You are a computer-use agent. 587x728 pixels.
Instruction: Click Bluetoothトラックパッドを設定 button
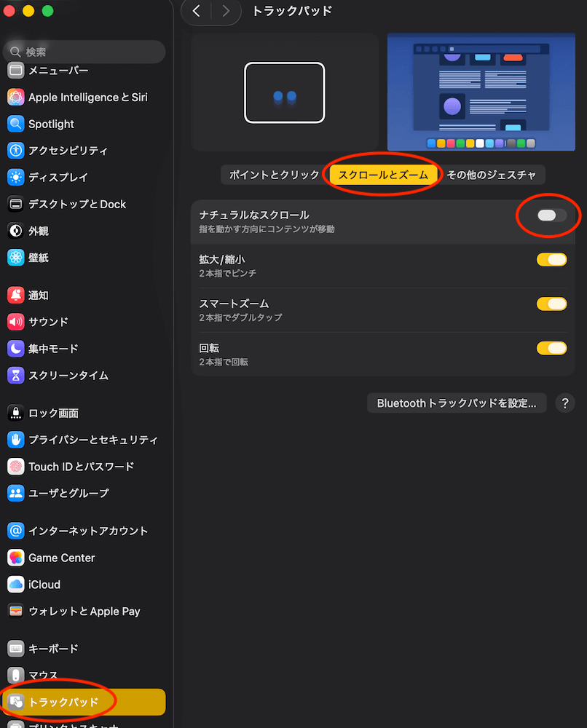(x=457, y=403)
